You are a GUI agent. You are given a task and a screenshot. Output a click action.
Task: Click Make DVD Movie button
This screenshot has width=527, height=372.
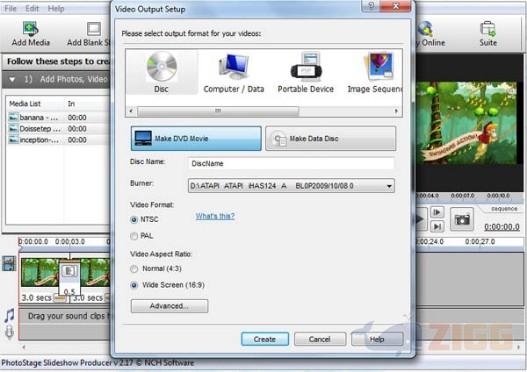[x=196, y=138]
